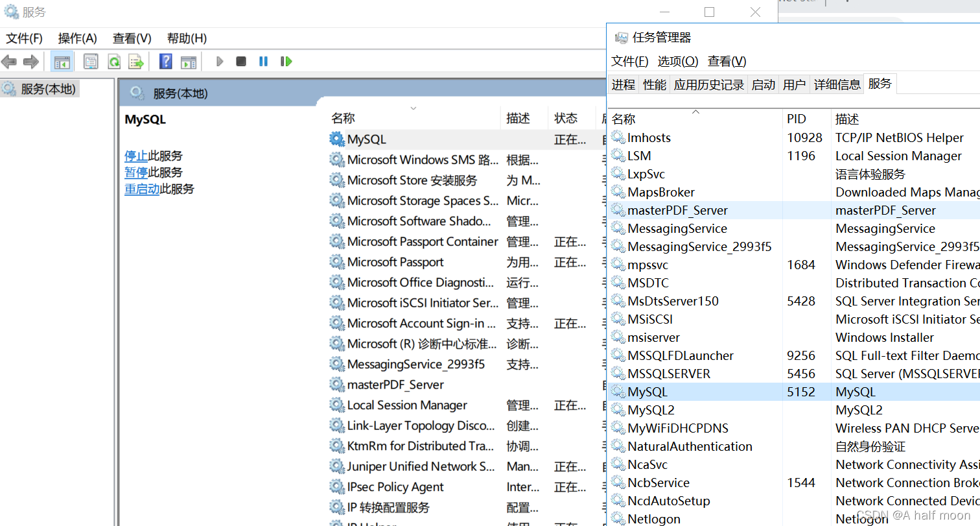This screenshot has height=526, width=980.
Task: Select 服务(本地) in the left console tree
Action: [x=48, y=89]
